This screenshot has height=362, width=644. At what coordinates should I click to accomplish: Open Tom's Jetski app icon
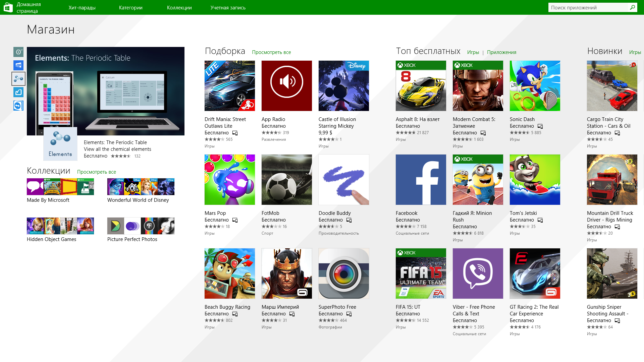[535, 180]
